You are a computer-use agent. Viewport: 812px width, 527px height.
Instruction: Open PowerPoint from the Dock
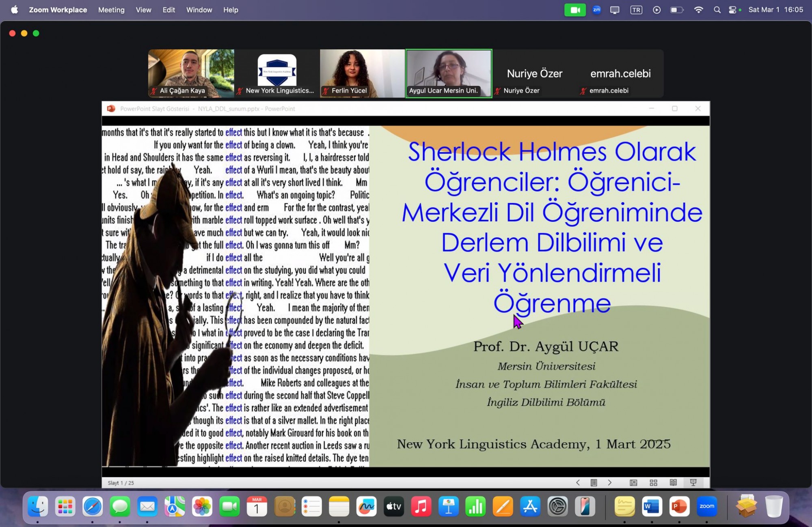(x=679, y=506)
